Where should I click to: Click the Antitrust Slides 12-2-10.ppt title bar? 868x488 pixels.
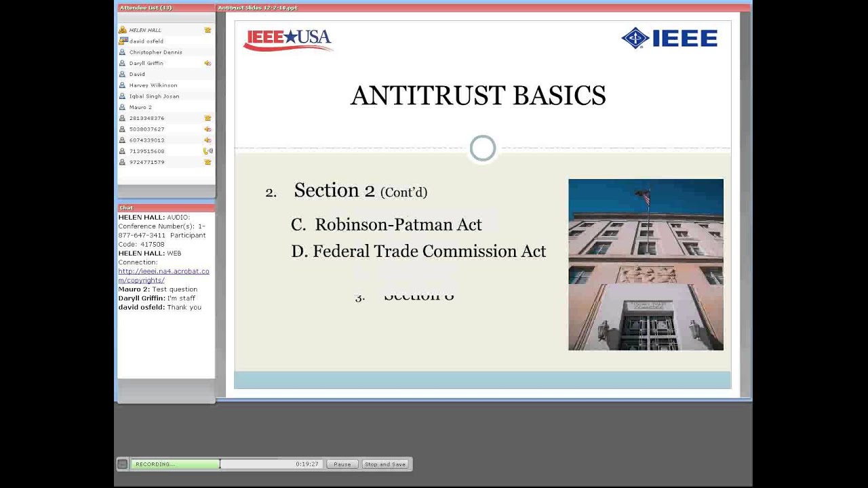point(483,7)
